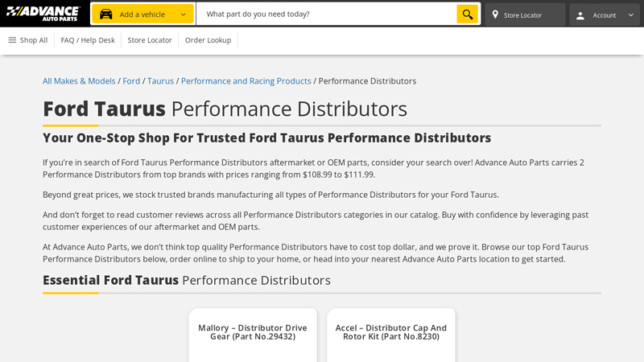Open the Shop All hamburger menu icon
644x362 pixels.
(12, 39)
